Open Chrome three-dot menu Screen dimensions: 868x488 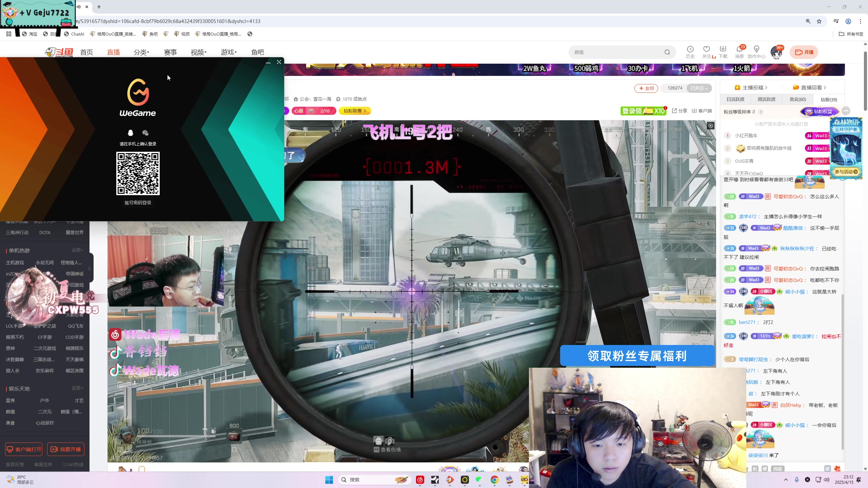point(860,21)
